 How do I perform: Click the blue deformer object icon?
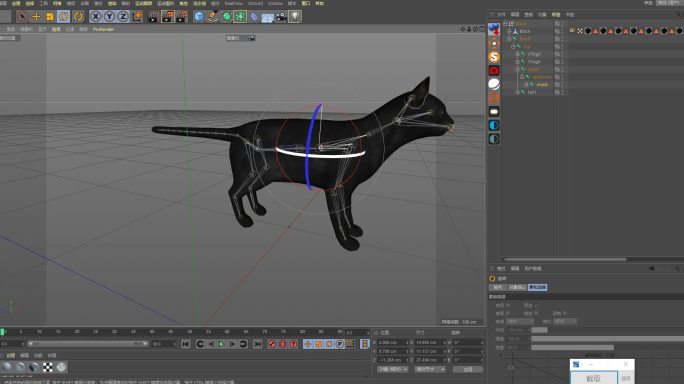point(254,17)
